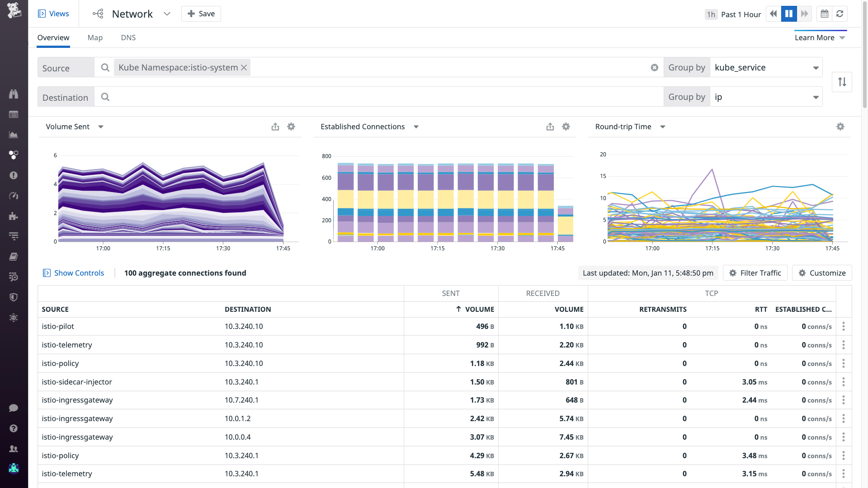Open the Watchdog binoculars icon in sidebar
The width and height of the screenshot is (868, 488).
click(x=14, y=94)
